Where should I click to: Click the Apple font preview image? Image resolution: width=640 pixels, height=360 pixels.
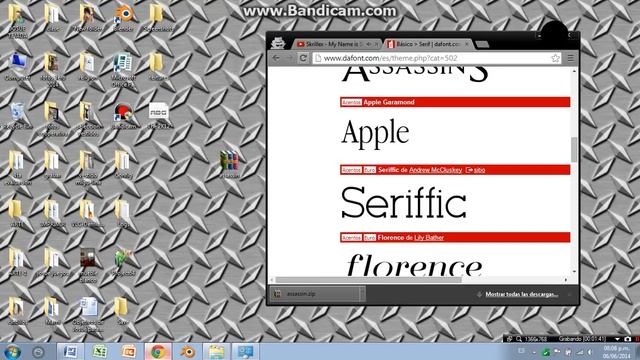(375, 133)
